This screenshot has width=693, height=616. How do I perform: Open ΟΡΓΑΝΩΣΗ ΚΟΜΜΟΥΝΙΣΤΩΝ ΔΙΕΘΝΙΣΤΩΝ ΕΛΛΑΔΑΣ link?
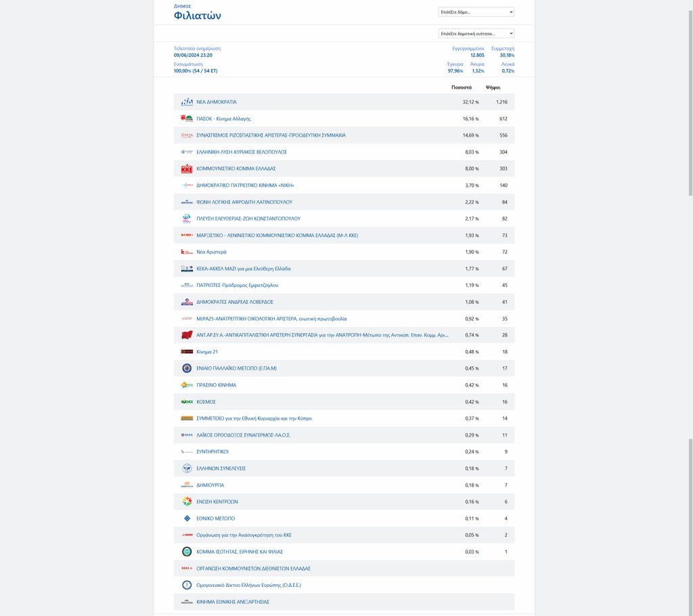(x=253, y=569)
